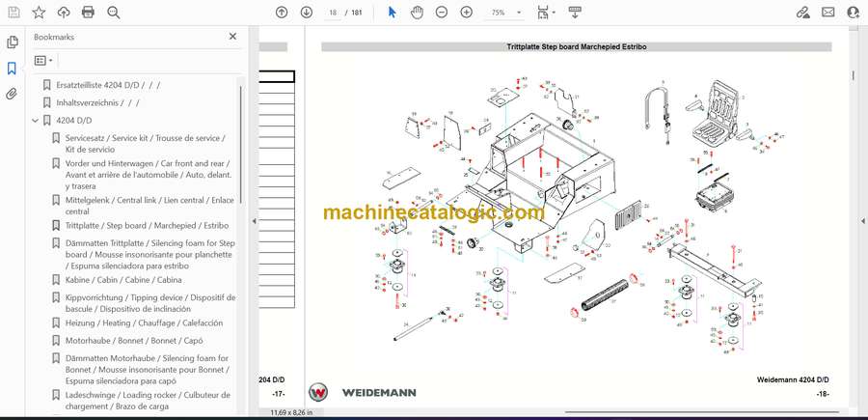Go to next page arrow
868x420 pixels.
point(306,13)
